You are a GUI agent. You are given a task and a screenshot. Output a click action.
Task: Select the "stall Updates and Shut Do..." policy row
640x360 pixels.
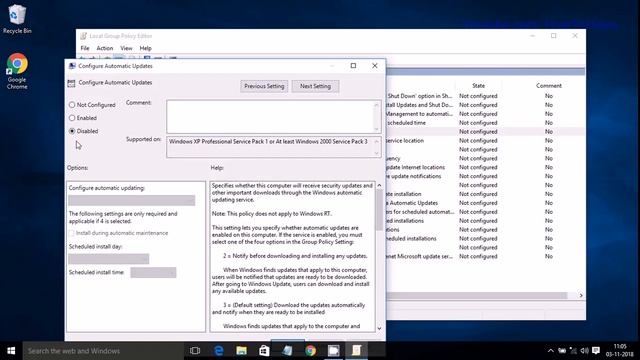tap(485, 105)
